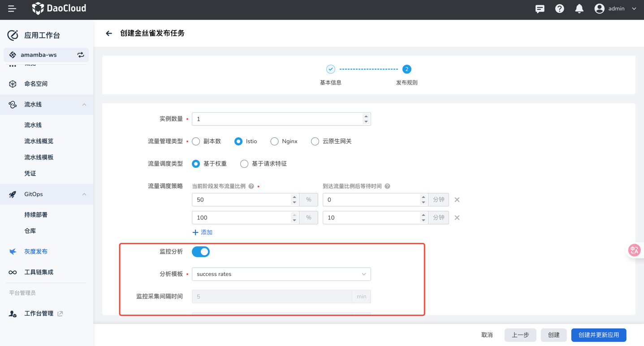Click the 添加 link to add a stage
This screenshot has width=644, height=346.
pos(202,232)
